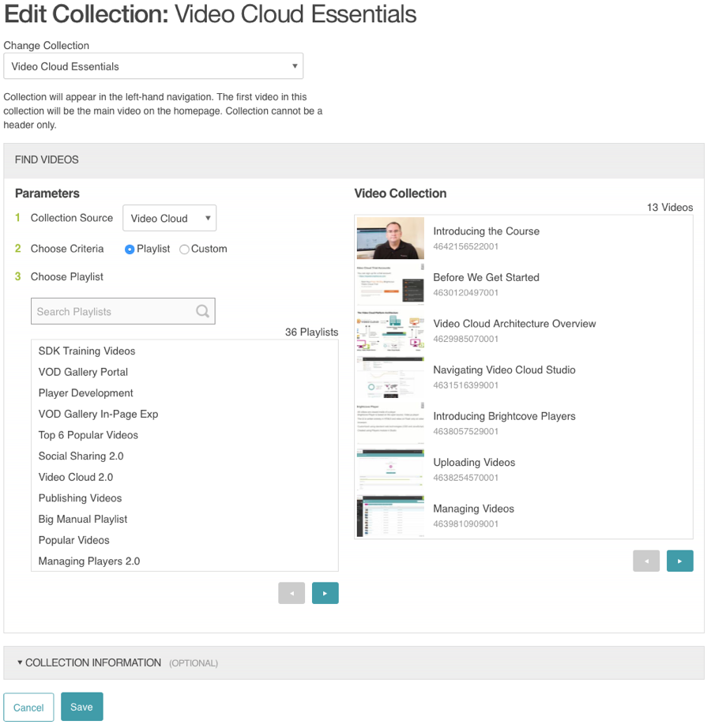
Task: Focus the Search Playlists input field
Action: [x=123, y=311]
